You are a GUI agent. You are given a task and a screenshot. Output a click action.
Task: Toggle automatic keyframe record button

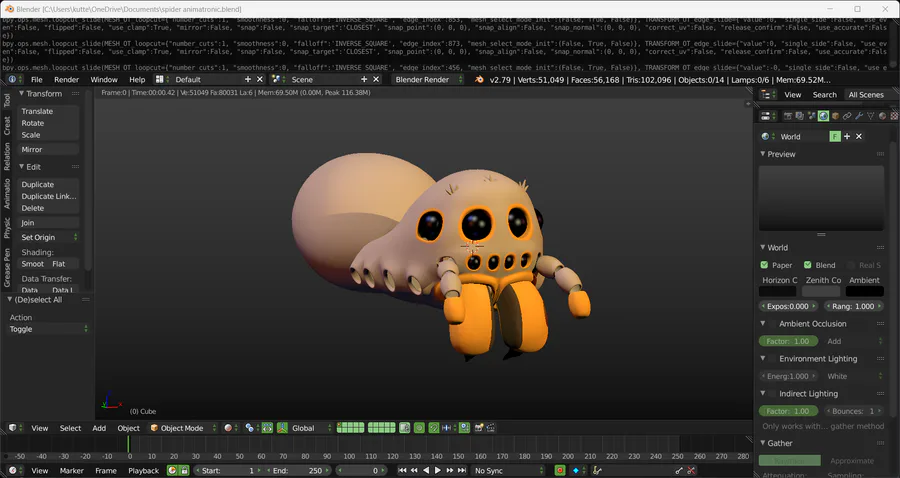(560, 471)
